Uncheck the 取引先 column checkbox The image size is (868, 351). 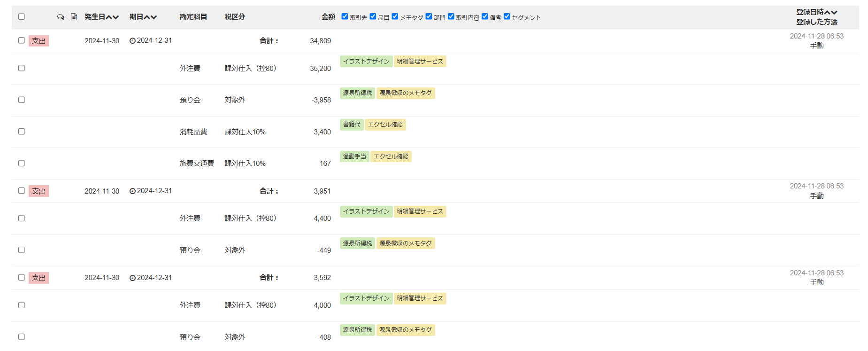345,16
